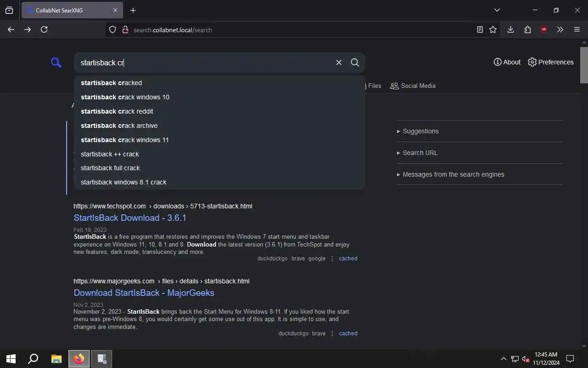The width and height of the screenshot is (588, 368).
Task: Switch to the Files category tab
Action: click(x=374, y=86)
